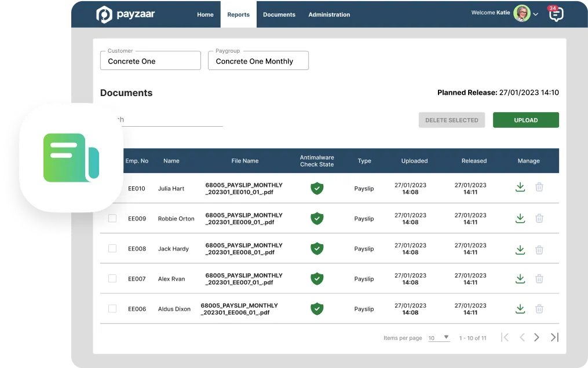The height and width of the screenshot is (368, 588).
Task: Open notifications via the chat bubble icon
Action: coord(556,14)
